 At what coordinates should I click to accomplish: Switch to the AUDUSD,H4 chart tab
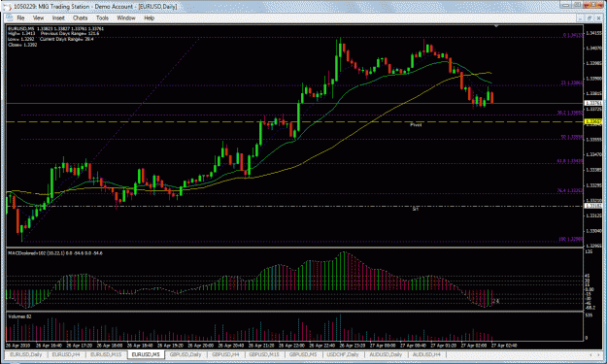point(426,354)
